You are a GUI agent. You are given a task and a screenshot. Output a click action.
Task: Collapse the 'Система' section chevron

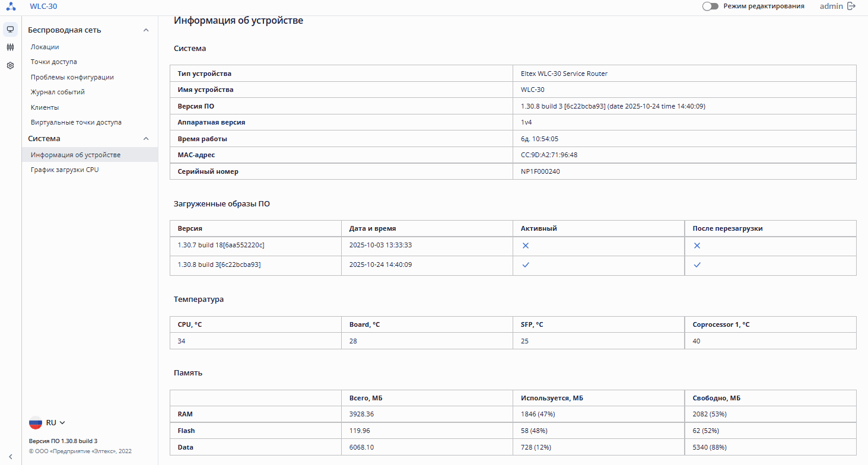click(146, 139)
